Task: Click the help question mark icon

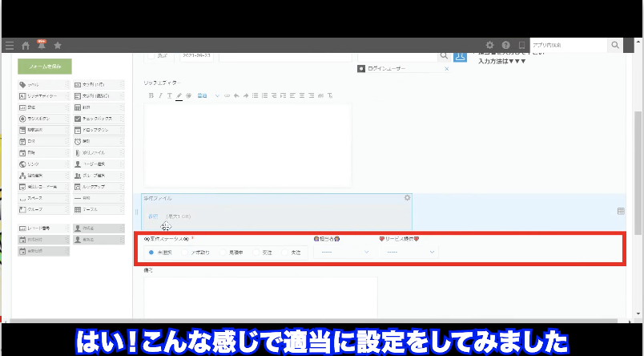Action: click(x=506, y=45)
